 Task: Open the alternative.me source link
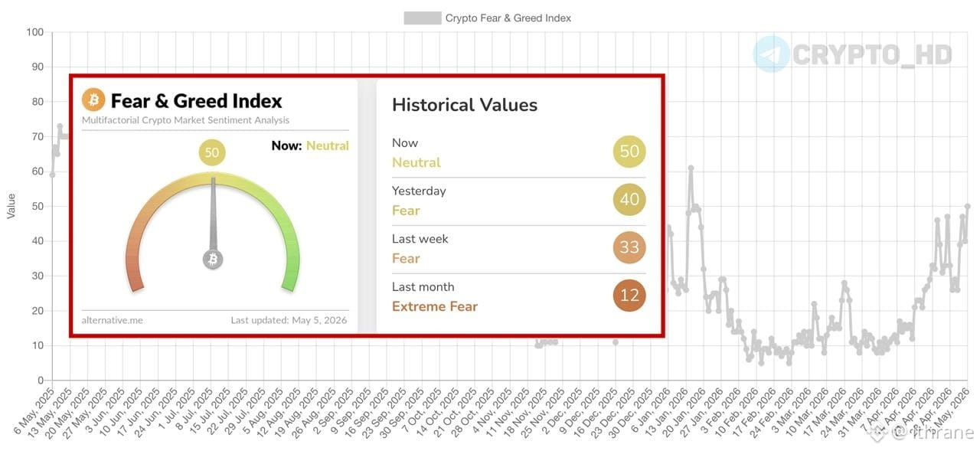click(112, 320)
